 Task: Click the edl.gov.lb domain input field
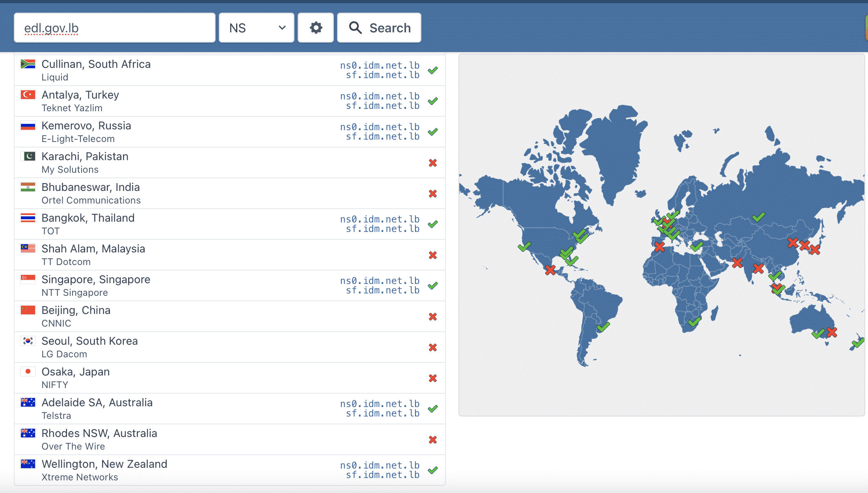114,28
